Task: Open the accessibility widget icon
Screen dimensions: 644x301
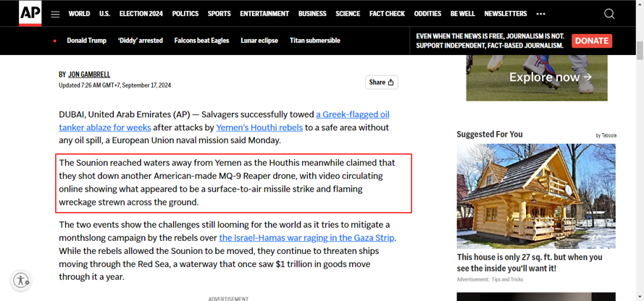Action: 20,281
